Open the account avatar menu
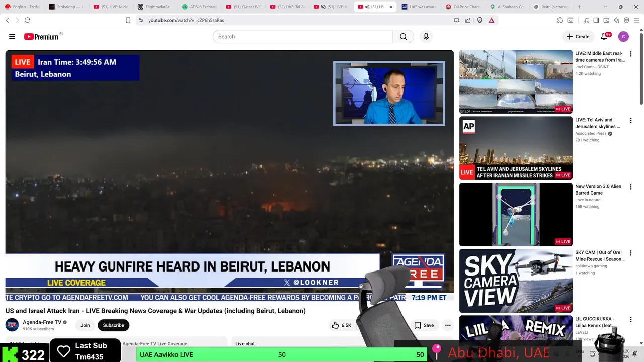This screenshot has width=644, height=362. point(623,36)
